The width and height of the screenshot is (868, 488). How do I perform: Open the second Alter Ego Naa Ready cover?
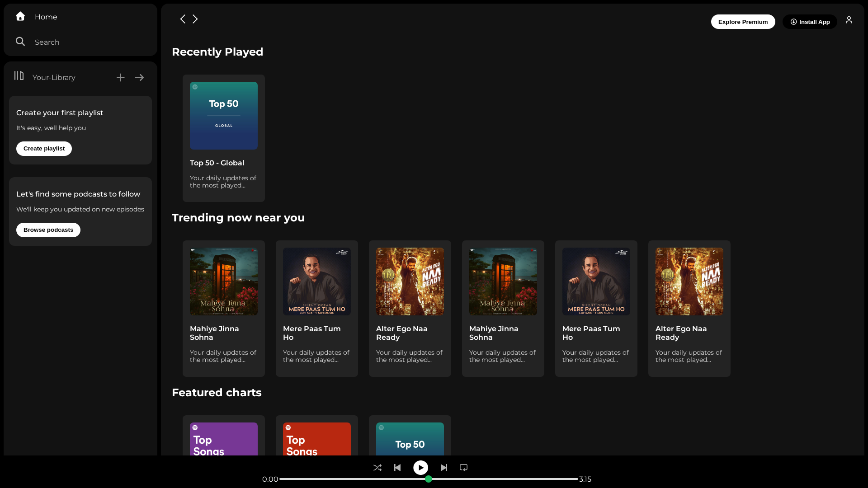[x=689, y=282]
